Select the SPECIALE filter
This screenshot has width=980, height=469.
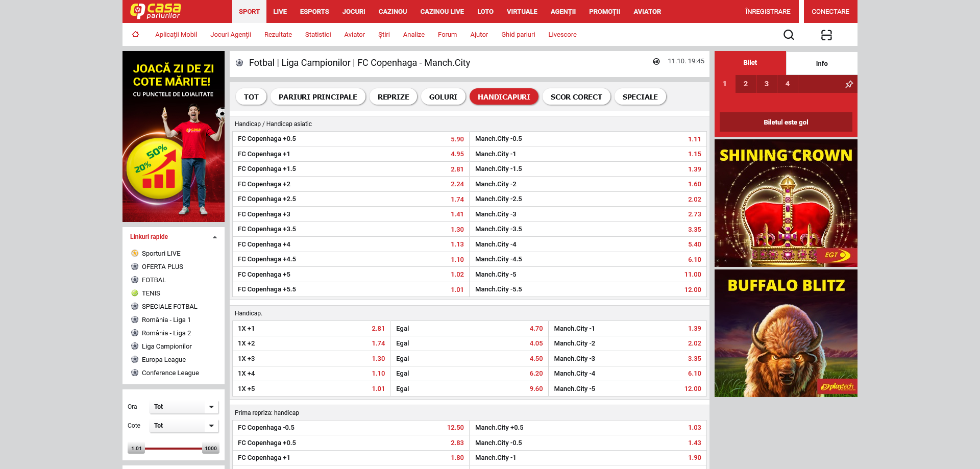tap(640, 97)
